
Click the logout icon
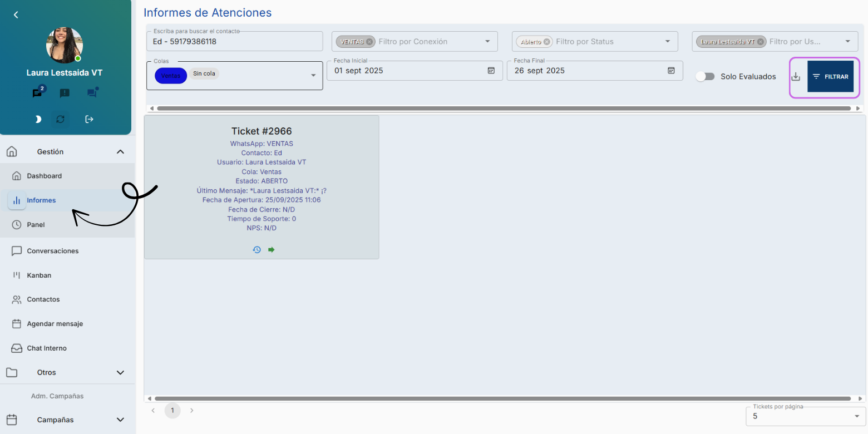[x=89, y=119]
